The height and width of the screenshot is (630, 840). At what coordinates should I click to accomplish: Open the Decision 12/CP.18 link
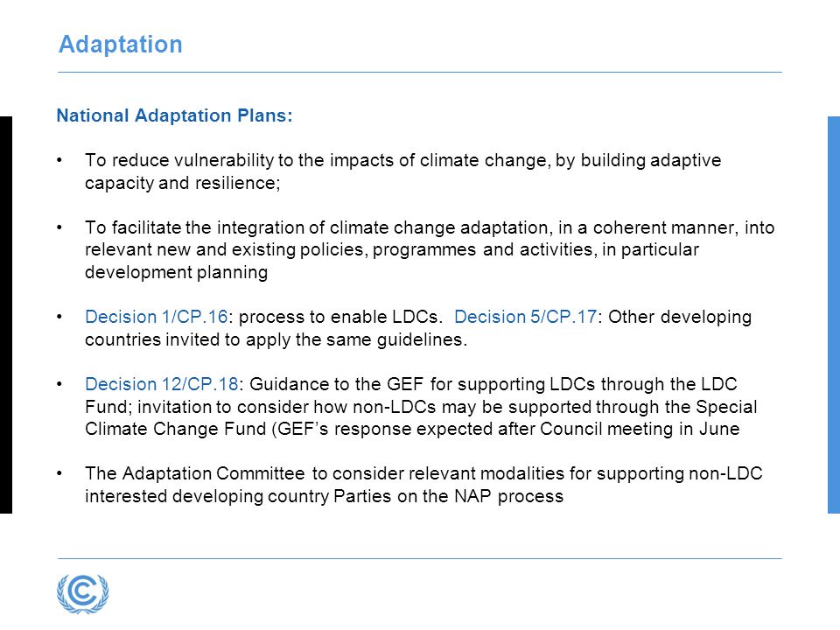[162, 384]
